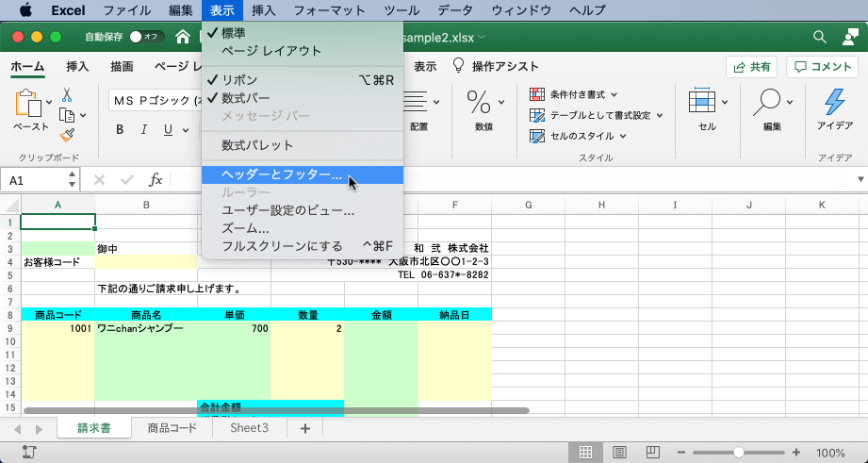Viewport: 868px width, 463px height.
Task: Click the コメント button
Action: (x=822, y=67)
